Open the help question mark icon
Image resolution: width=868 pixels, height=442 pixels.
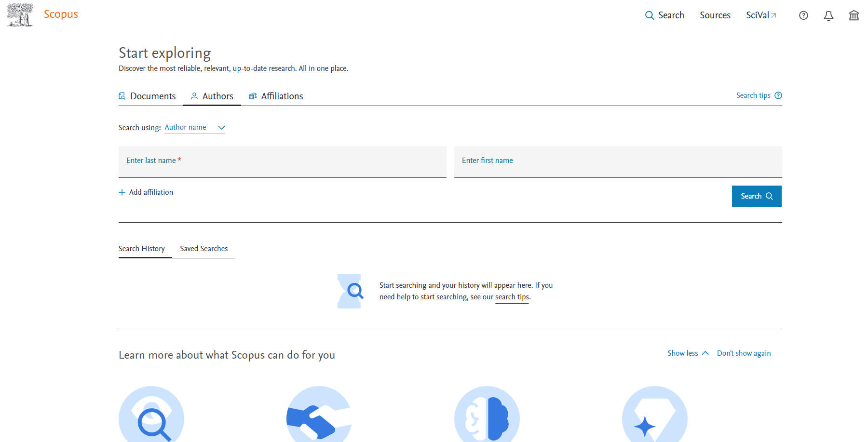[803, 15]
